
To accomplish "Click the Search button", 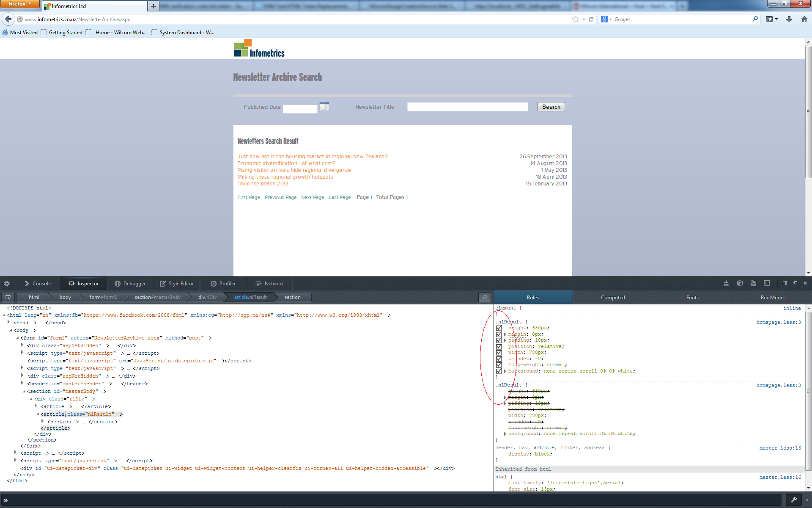I will (551, 107).
